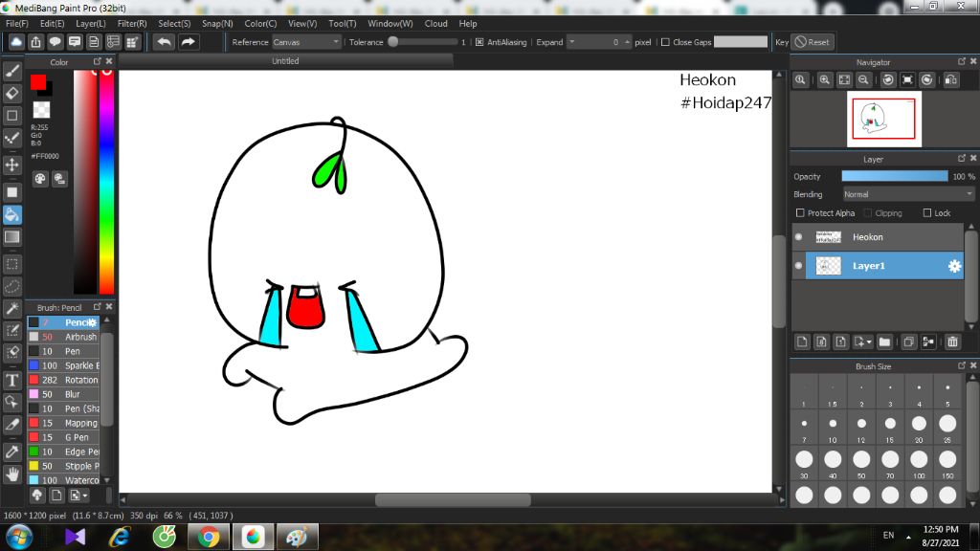Viewport: 980px width, 551px height.
Task: Click the export icon beside the cloud
Action: (35, 42)
